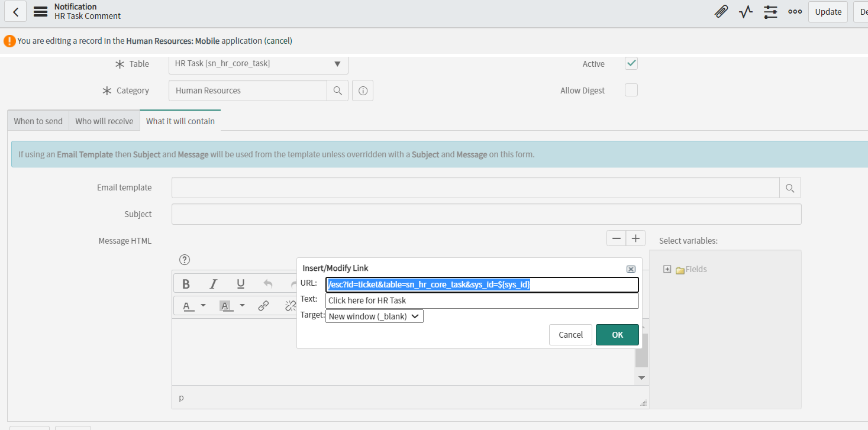Open the hamburger context menu

(x=41, y=12)
